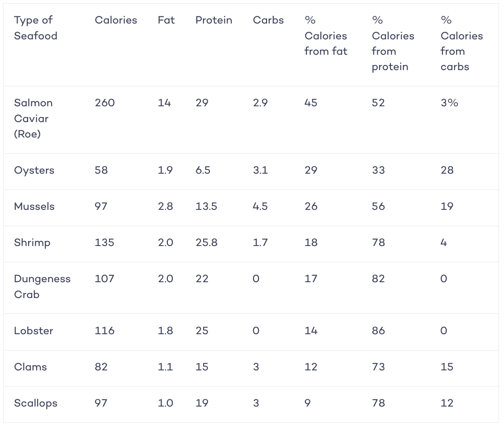
Task: Select the Oysters row label
Action: coord(34,170)
